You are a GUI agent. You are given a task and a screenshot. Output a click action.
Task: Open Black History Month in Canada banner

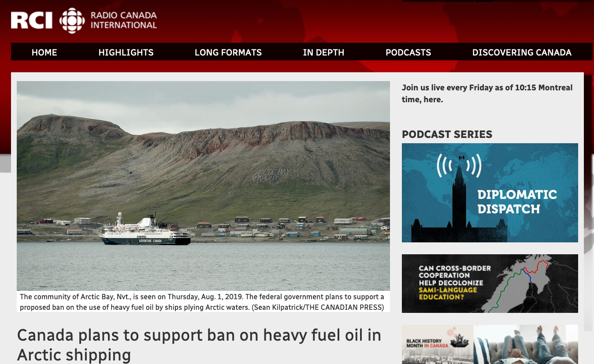[438, 344]
